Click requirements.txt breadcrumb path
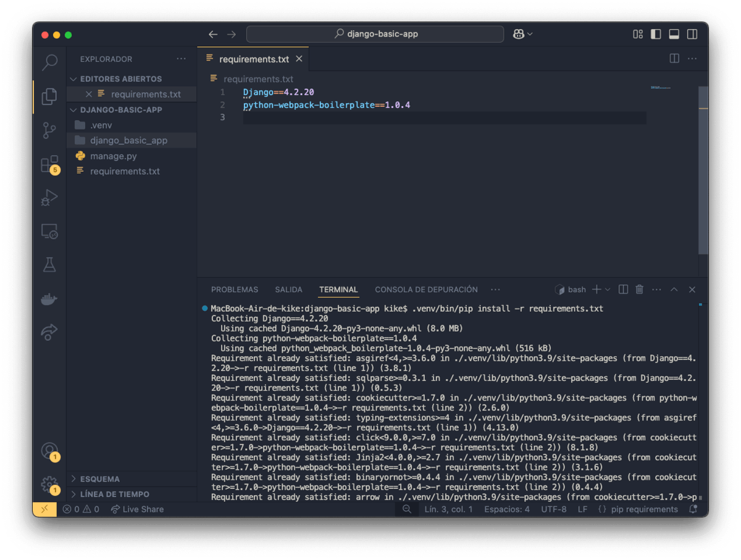Viewport: 741px width, 560px height. pos(252,79)
